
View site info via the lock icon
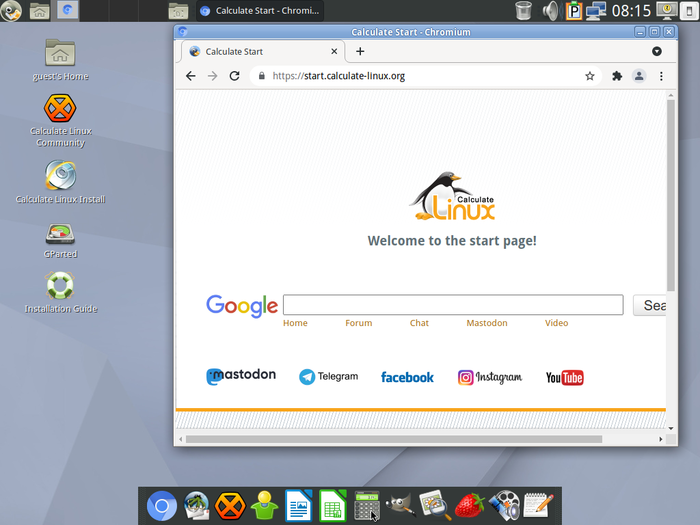(x=262, y=76)
